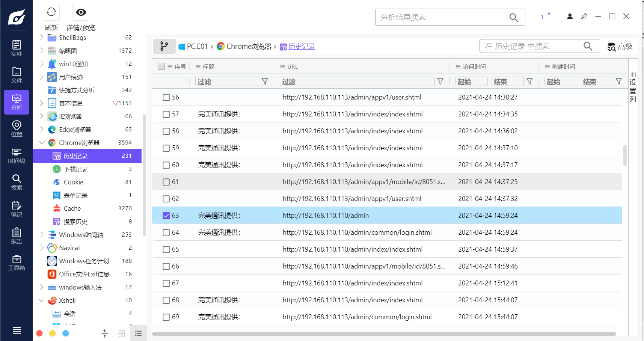Screen dimensions: 644x341
Task: Click the hamburger menu at sidebar bottom
Action: click(x=17, y=330)
